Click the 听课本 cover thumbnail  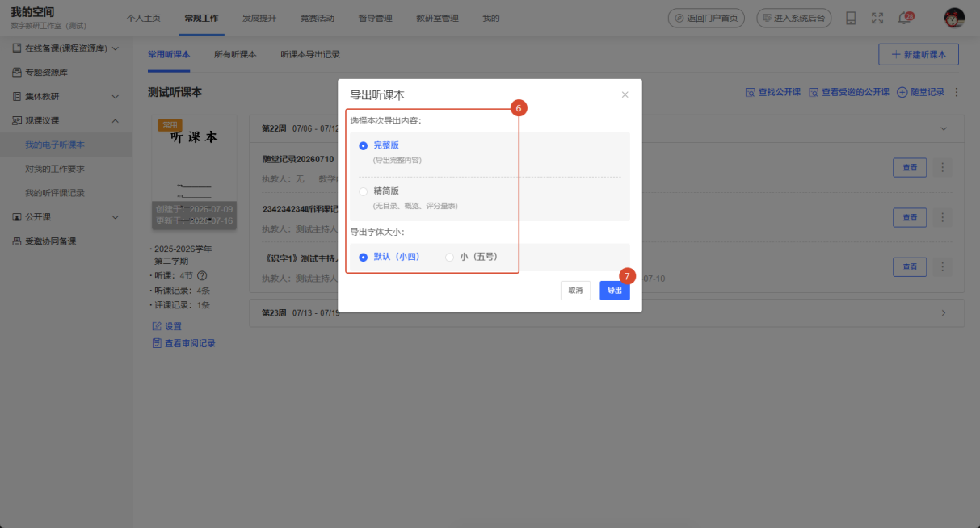[x=195, y=172]
